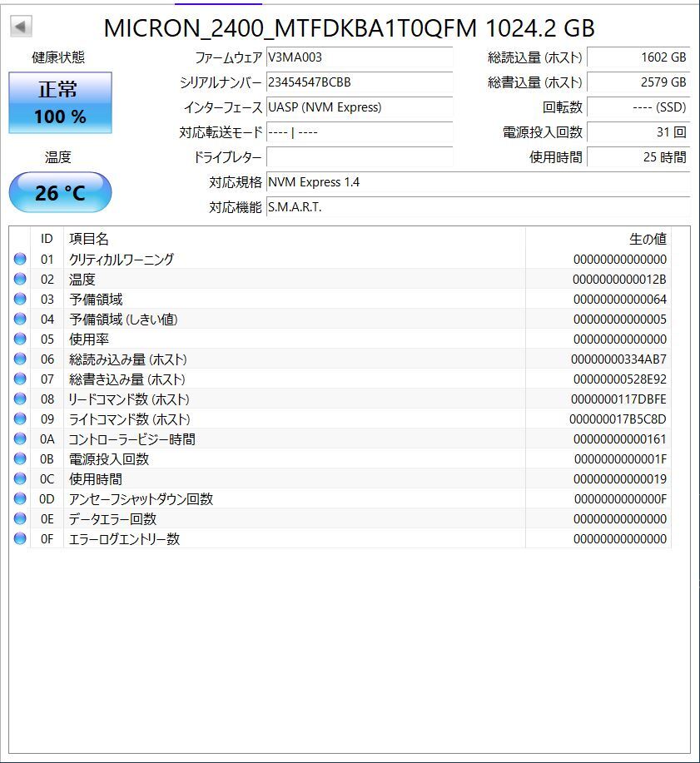700x763 pixels.
Task: Select the ライトコマンド数 (ホスト) attribute name
Action: [x=130, y=419]
